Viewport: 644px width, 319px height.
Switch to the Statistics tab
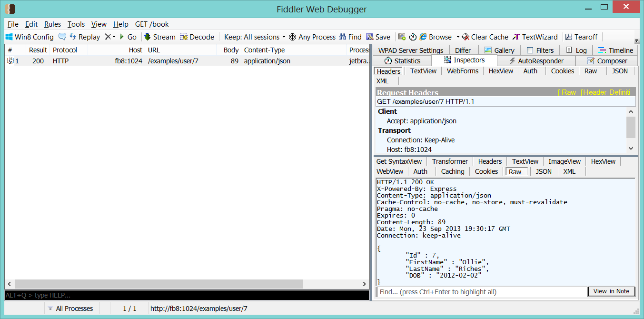(x=402, y=61)
